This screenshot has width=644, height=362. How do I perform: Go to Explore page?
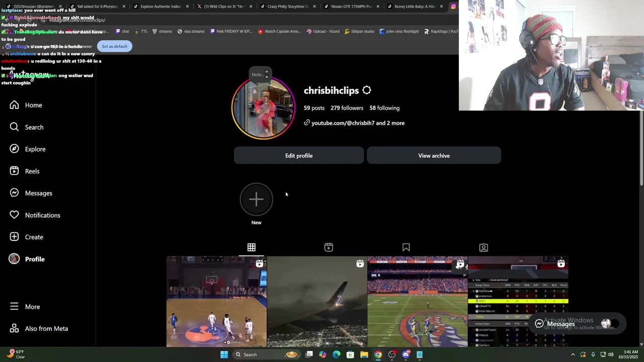point(28,149)
